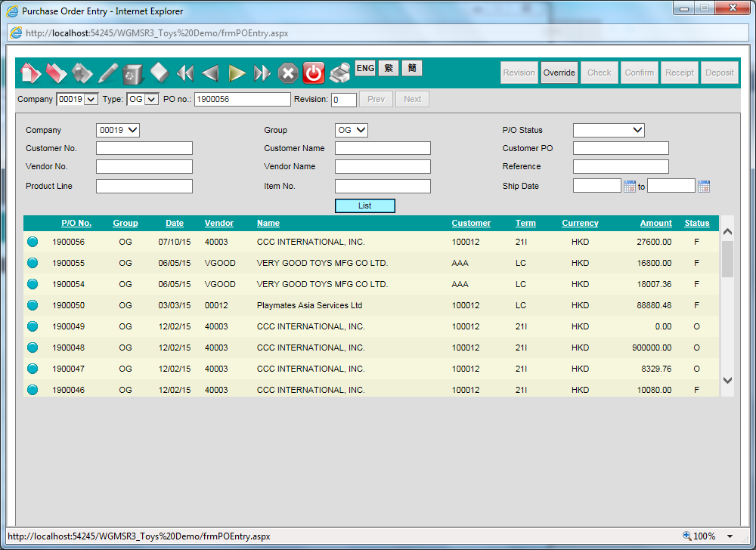Focus the Customer PO input field

pyautogui.click(x=621, y=148)
